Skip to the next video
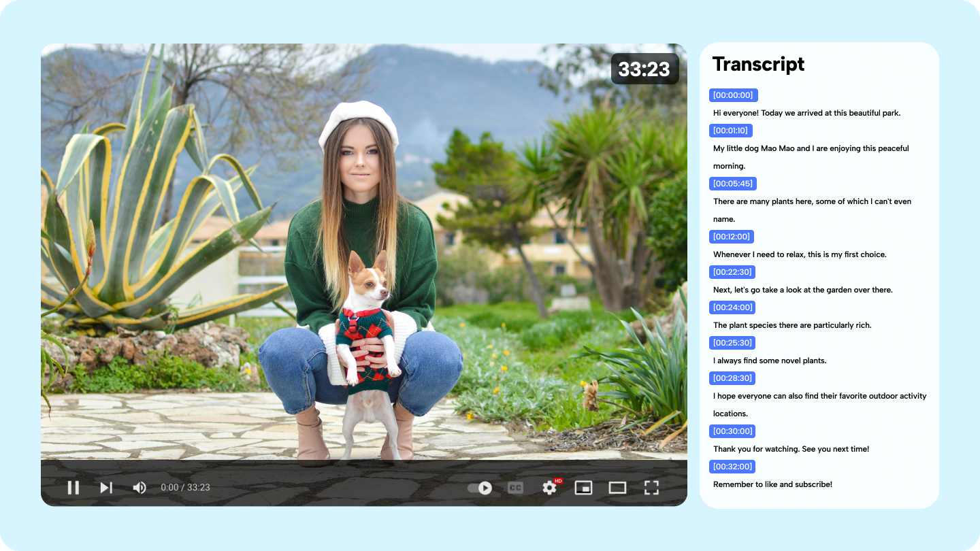 pos(106,487)
